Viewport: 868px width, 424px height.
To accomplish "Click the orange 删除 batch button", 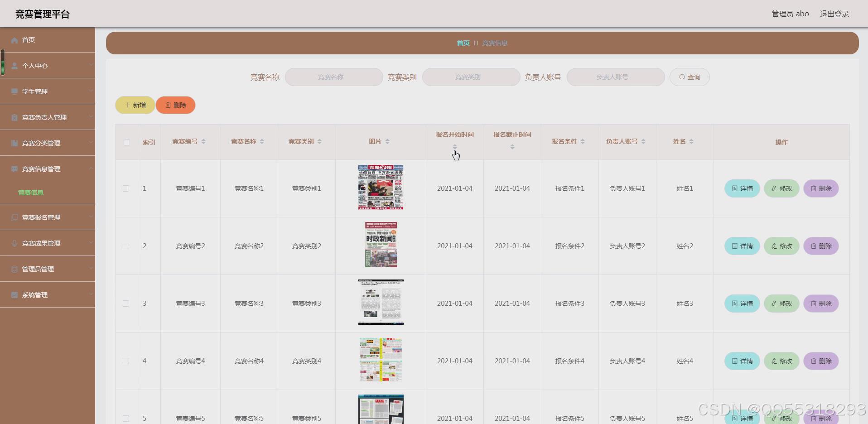I will [175, 105].
